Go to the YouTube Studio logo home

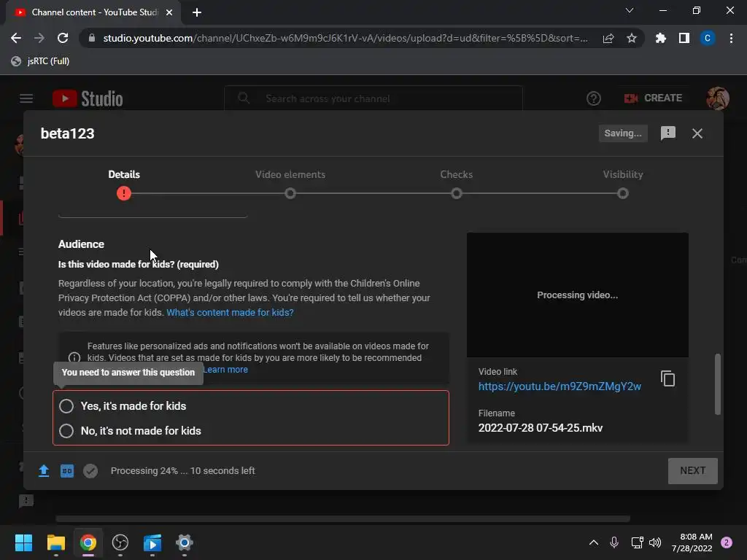click(x=88, y=98)
